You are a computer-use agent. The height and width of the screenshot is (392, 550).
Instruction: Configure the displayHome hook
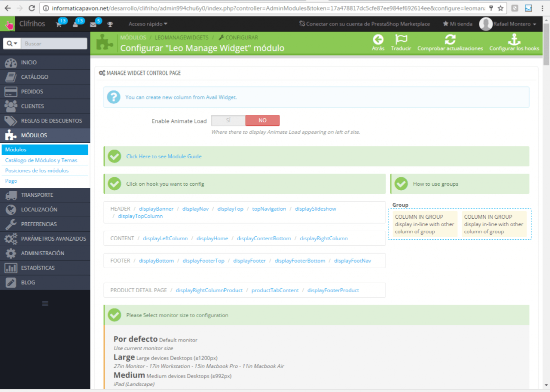click(212, 239)
